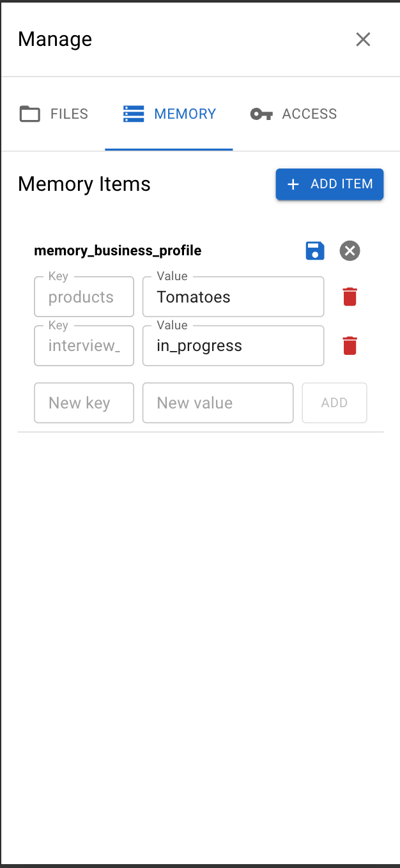The height and width of the screenshot is (868, 400).
Task: Delete the products memory entry via trash icon
Action: [350, 296]
